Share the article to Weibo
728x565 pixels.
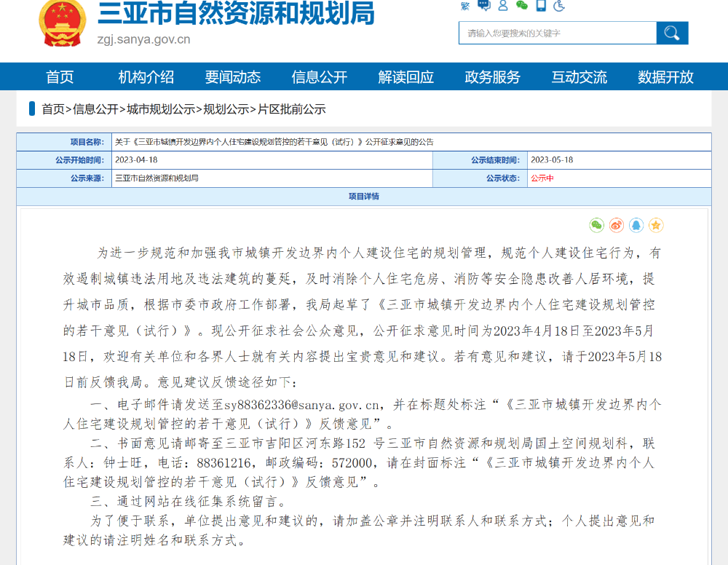point(617,225)
